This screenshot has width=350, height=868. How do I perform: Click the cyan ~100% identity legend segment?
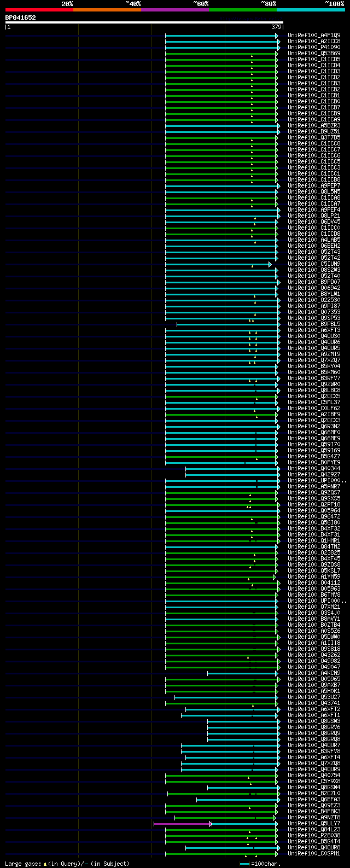tap(311, 9)
